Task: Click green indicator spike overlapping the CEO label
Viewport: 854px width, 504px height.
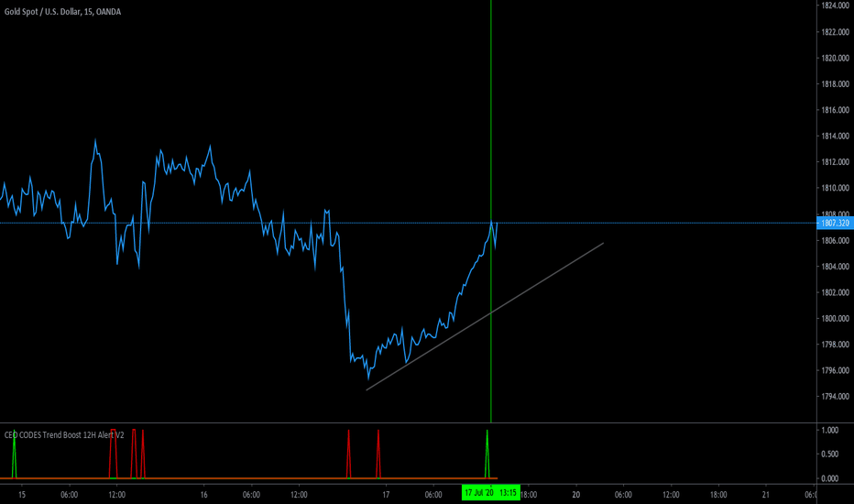Action: (14, 455)
